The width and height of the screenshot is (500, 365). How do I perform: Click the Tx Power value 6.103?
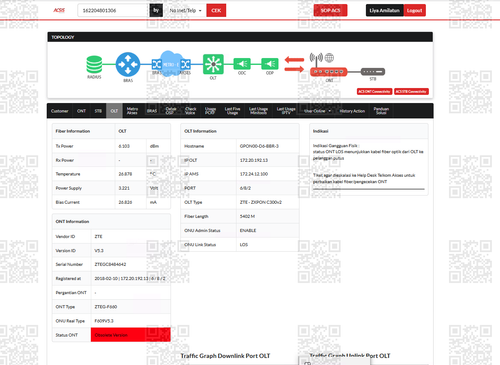[124, 146]
